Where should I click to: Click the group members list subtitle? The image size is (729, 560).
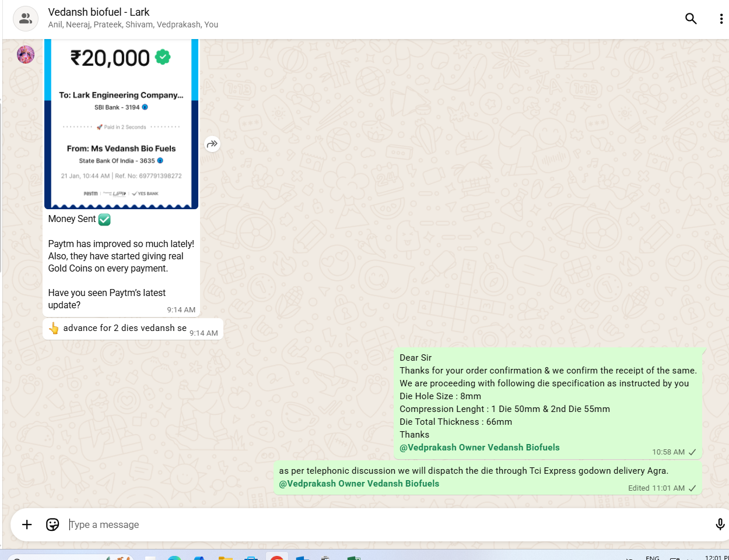click(133, 24)
